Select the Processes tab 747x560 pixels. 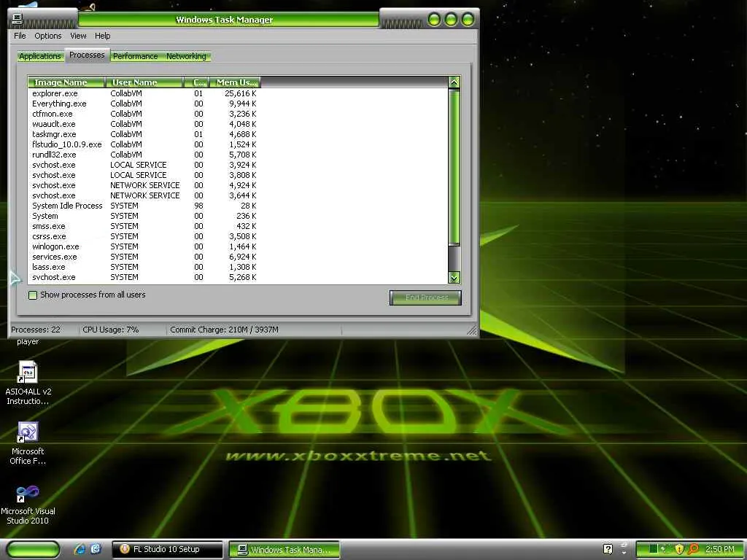tap(87, 55)
